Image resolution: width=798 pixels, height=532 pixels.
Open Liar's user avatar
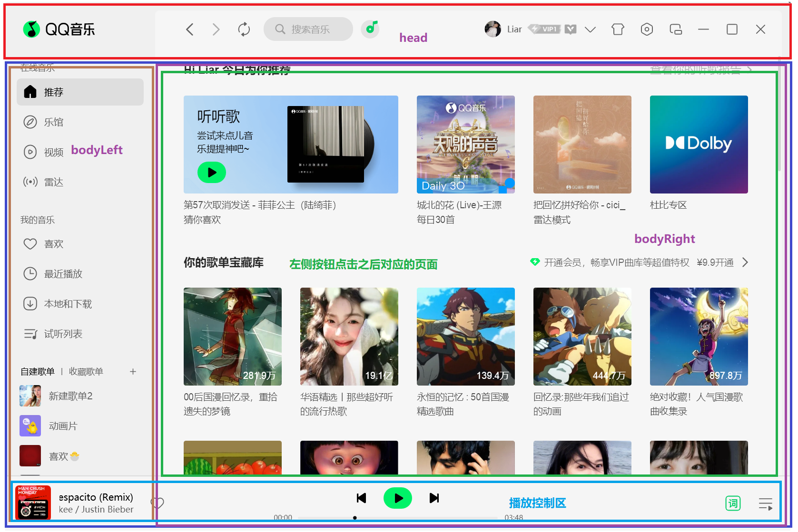point(493,29)
